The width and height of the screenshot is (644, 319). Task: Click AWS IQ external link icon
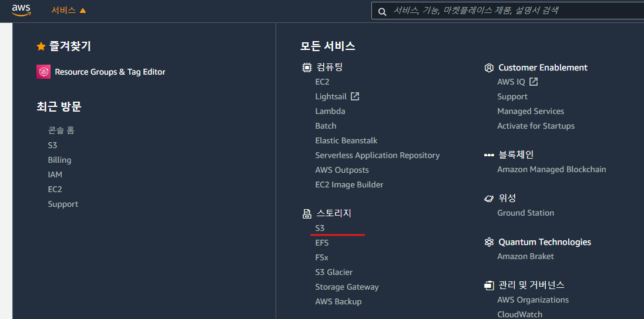coord(534,82)
